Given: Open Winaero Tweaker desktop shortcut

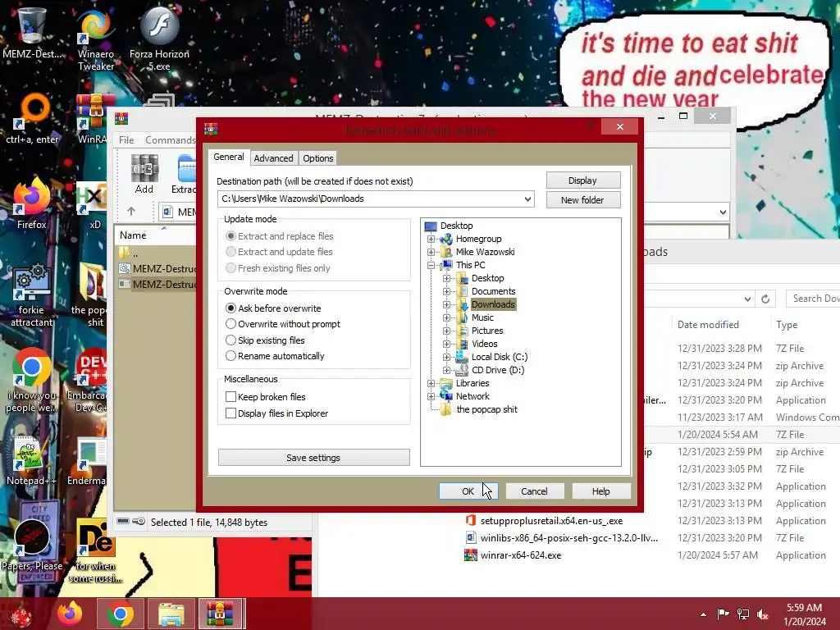Looking at the screenshot, I should 96,39.
